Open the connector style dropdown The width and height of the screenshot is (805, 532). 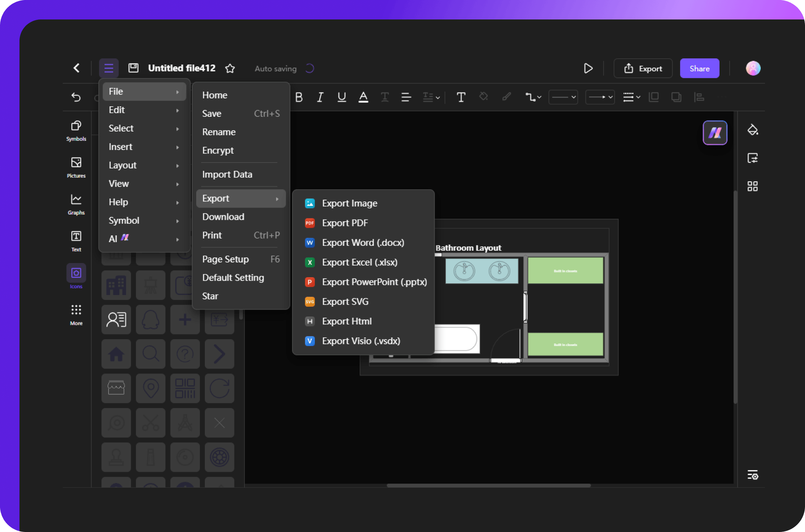533,97
